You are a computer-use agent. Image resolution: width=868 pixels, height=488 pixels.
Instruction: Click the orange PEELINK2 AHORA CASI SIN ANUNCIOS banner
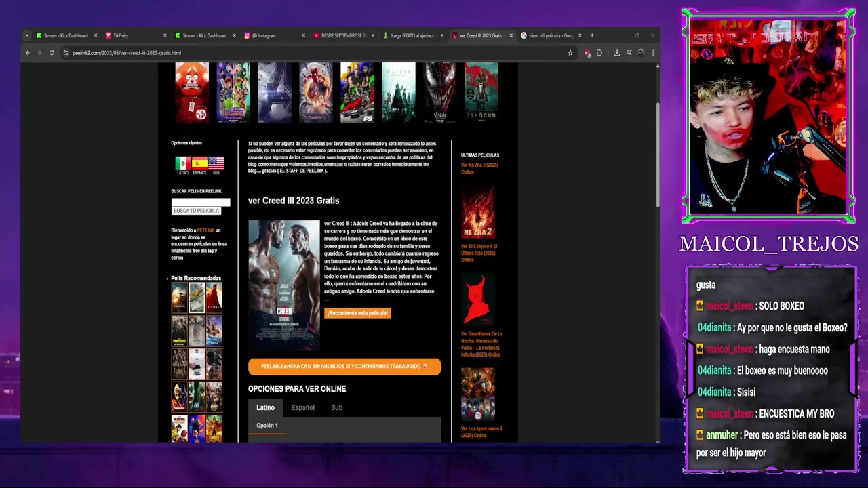coord(344,367)
